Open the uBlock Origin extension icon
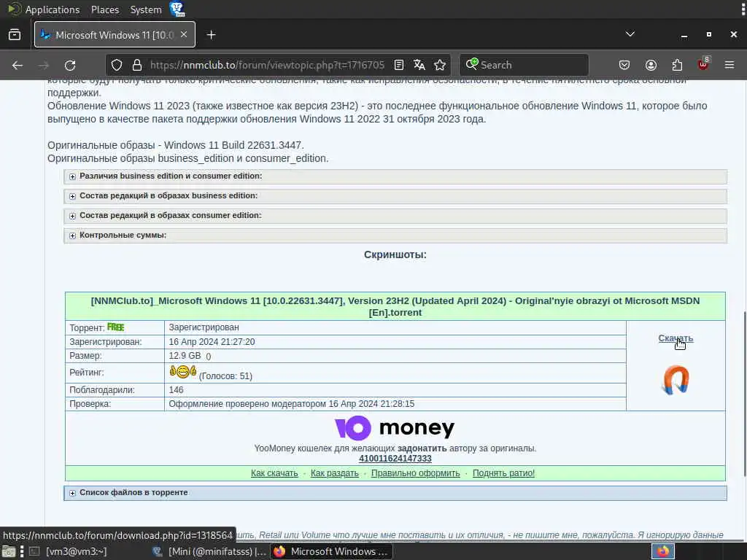Image resolution: width=747 pixels, height=560 pixels. pyautogui.click(x=703, y=64)
